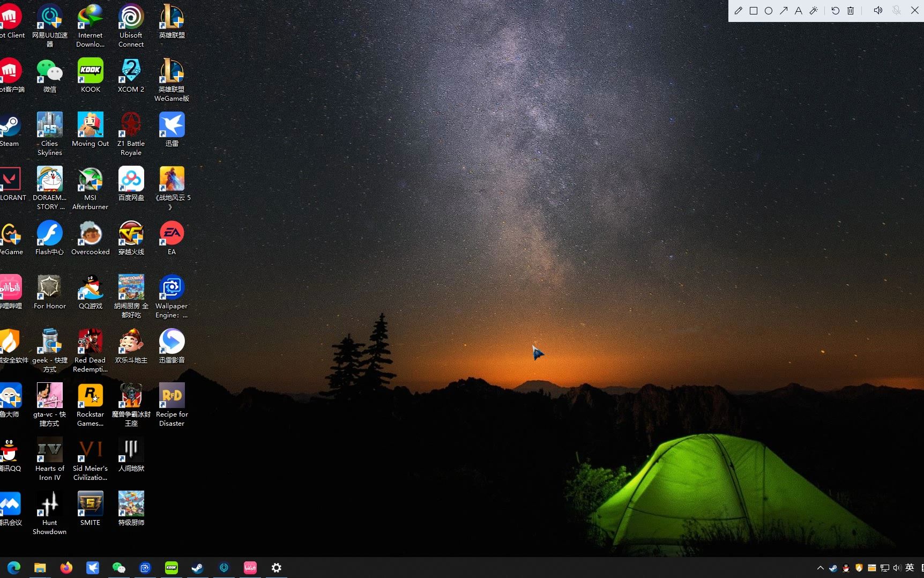This screenshot has height=578, width=924.
Task: Select the text annotation tool
Action: (799, 11)
